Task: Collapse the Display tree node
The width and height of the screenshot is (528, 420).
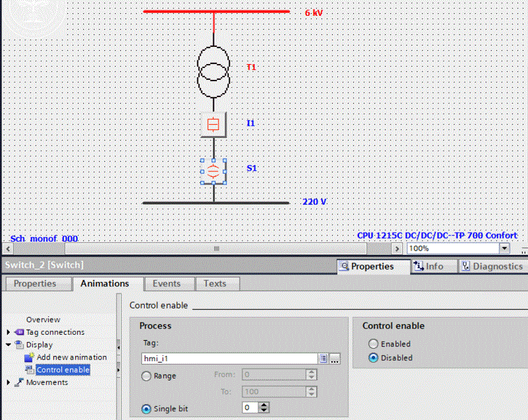Action: tap(8, 345)
